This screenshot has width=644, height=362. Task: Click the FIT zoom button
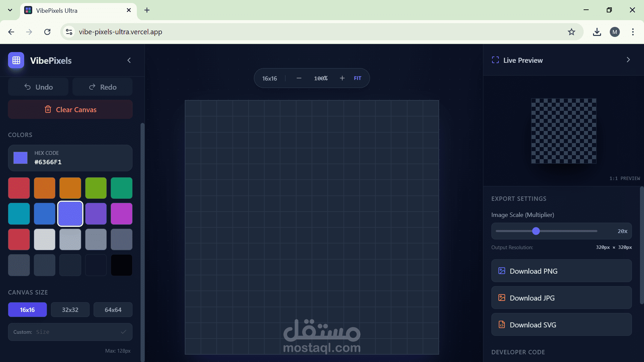coord(358,78)
